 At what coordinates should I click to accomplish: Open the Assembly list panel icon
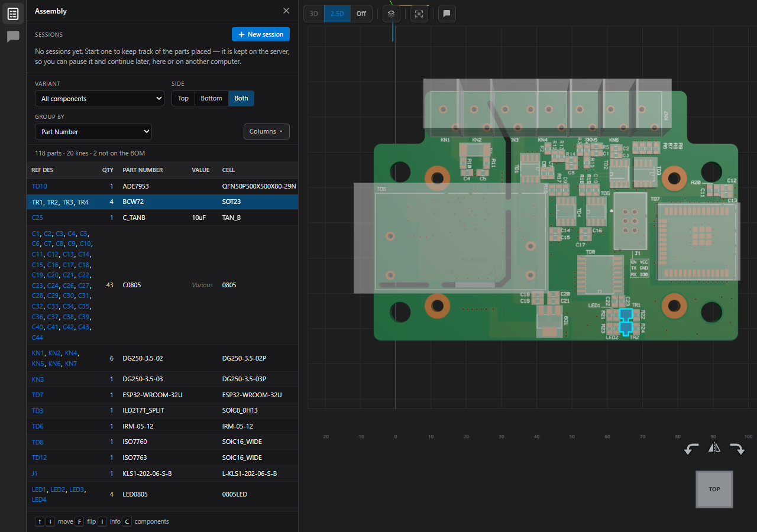pyautogui.click(x=13, y=14)
